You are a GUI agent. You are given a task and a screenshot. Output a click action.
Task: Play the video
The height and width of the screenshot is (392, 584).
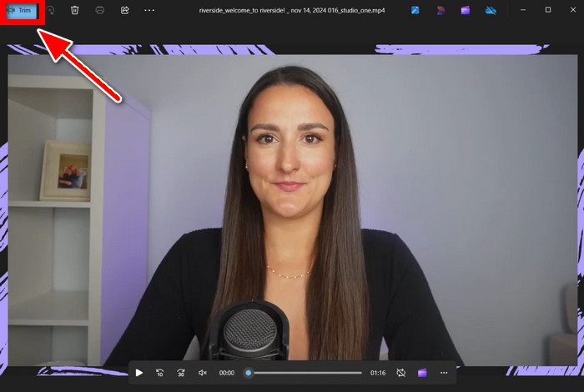[139, 373]
